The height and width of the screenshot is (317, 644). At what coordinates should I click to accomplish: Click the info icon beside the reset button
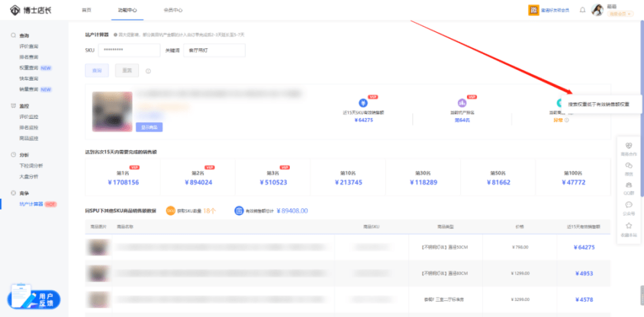[x=148, y=71]
